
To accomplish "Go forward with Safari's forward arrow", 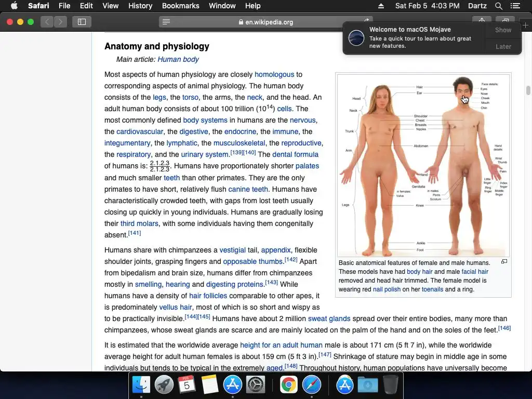I will 60,22.
